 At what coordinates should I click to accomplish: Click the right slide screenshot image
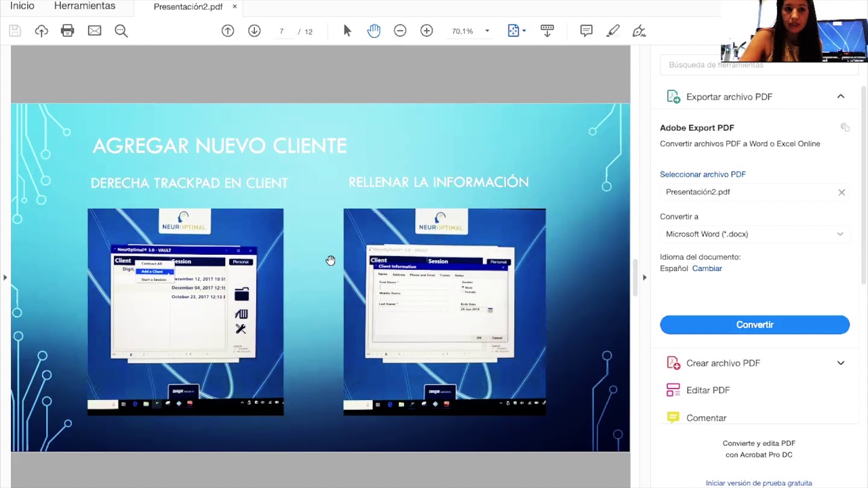[444, 312]
